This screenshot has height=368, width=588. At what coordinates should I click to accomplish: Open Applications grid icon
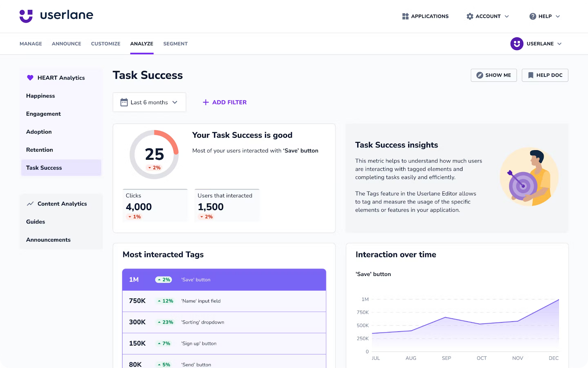click(405, 16)
